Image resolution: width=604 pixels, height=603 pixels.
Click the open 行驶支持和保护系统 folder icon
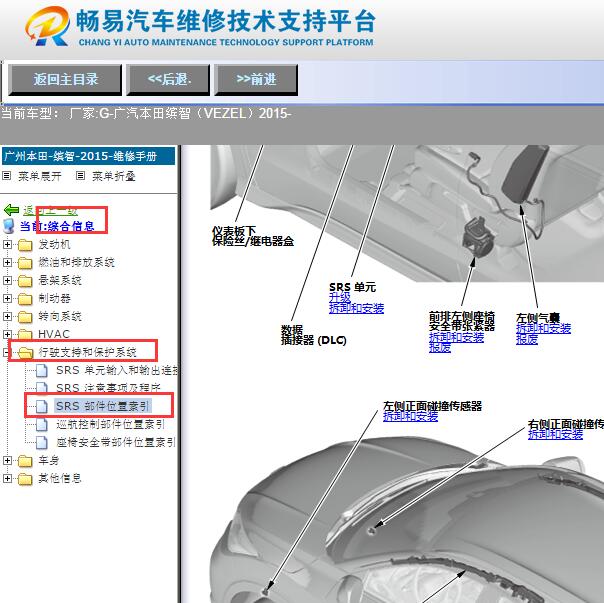click(25, 353)
